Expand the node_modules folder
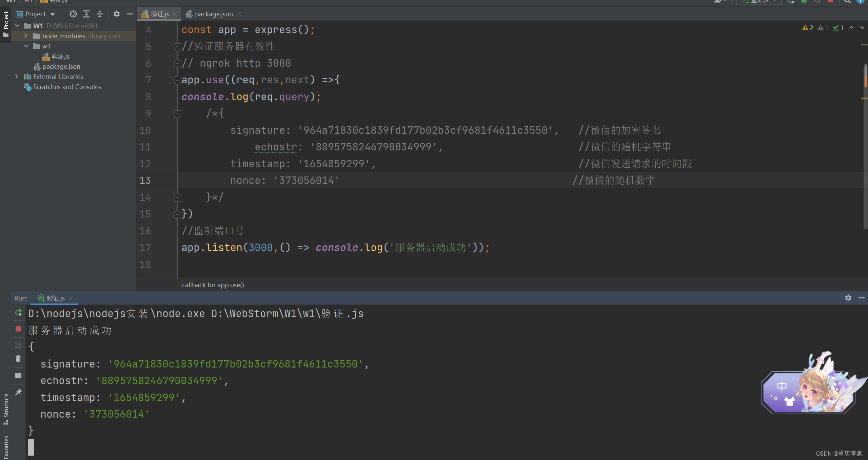This screenshot has height=460, width=868. (26, 36)
